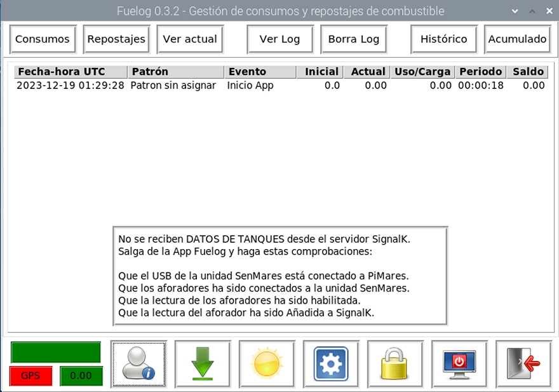Exit app using the door arrow icon

coord(523,364)
